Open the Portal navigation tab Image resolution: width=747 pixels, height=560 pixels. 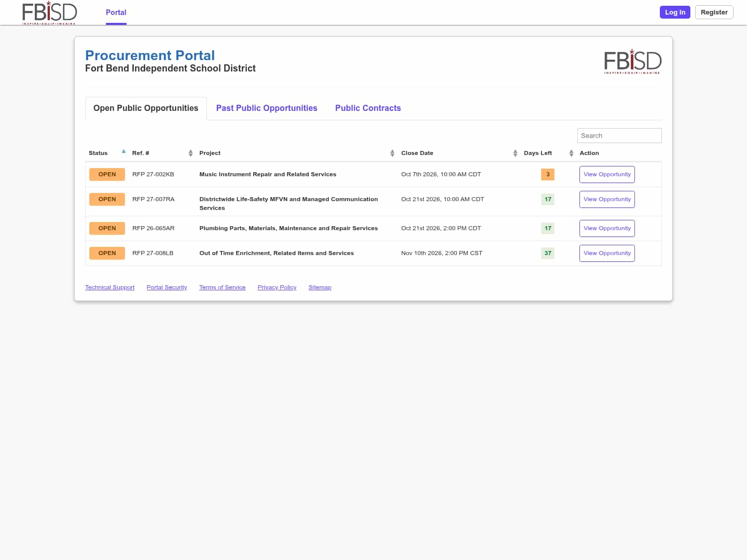tap(116, 12)
